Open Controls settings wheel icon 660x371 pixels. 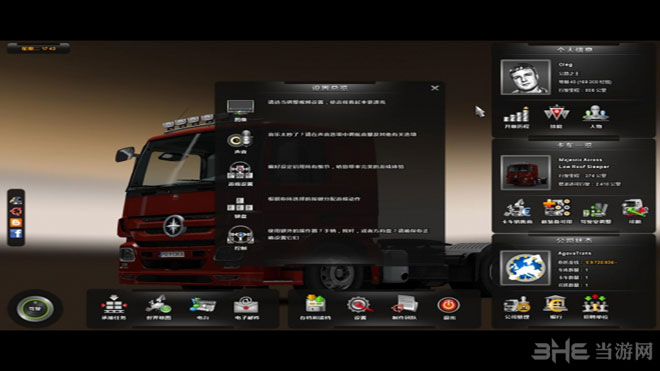coord(240,235)
